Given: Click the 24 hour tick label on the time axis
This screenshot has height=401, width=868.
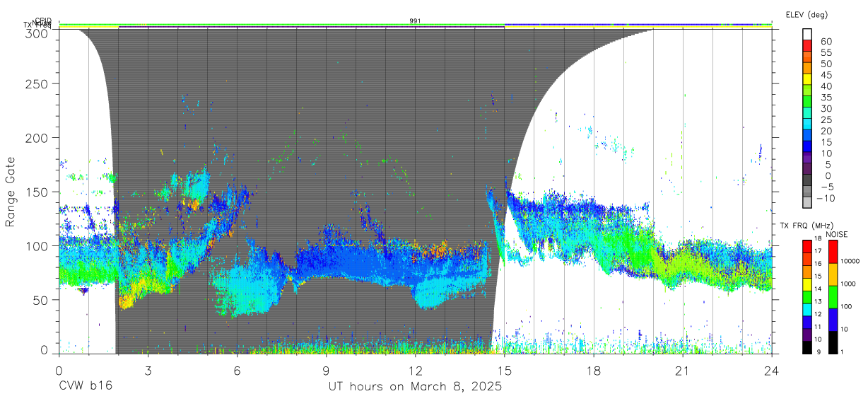Looking at the screenshot, I should click(x=772, y=370).
